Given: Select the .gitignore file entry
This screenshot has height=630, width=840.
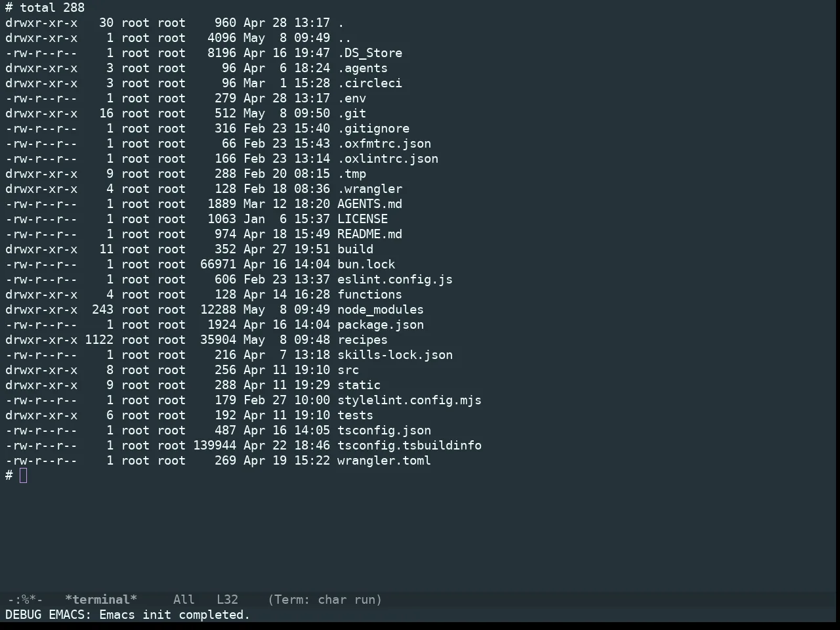Looking at the screenshot, I should (x=373, y=129).
